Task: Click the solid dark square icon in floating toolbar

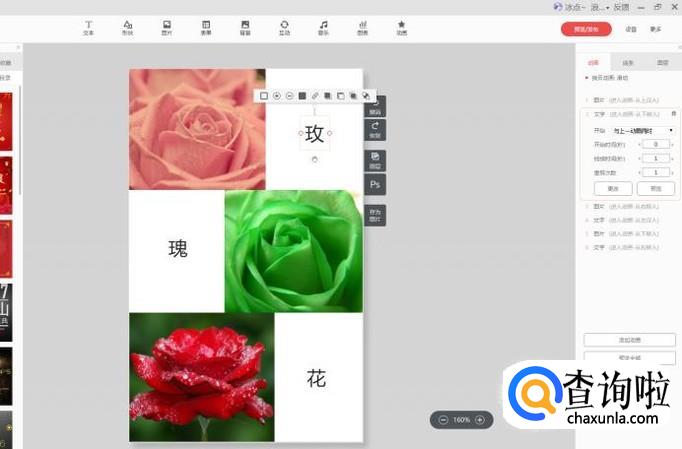Action: pyautogui.click(x=302, y=96)
